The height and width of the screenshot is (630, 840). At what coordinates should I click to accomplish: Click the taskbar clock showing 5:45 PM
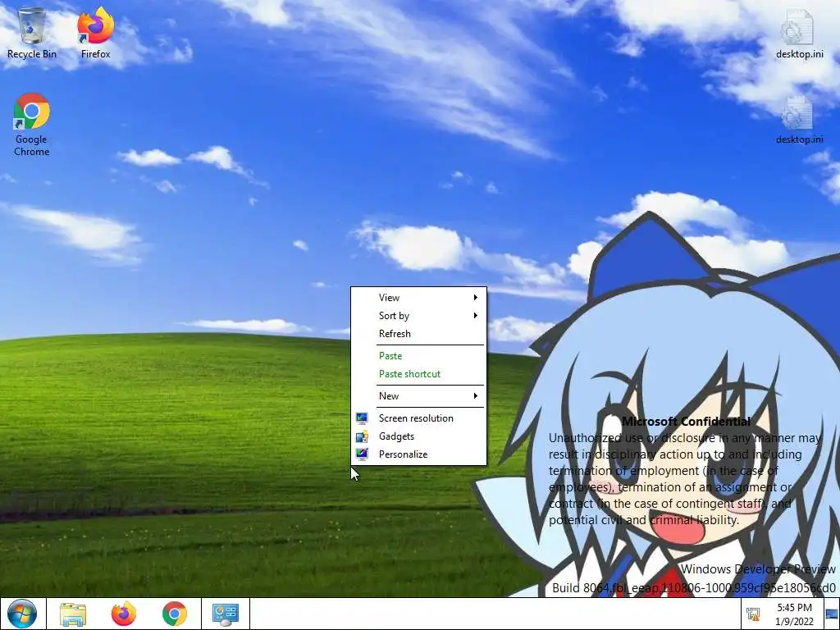pyautogui.click(x=794, y=614)
